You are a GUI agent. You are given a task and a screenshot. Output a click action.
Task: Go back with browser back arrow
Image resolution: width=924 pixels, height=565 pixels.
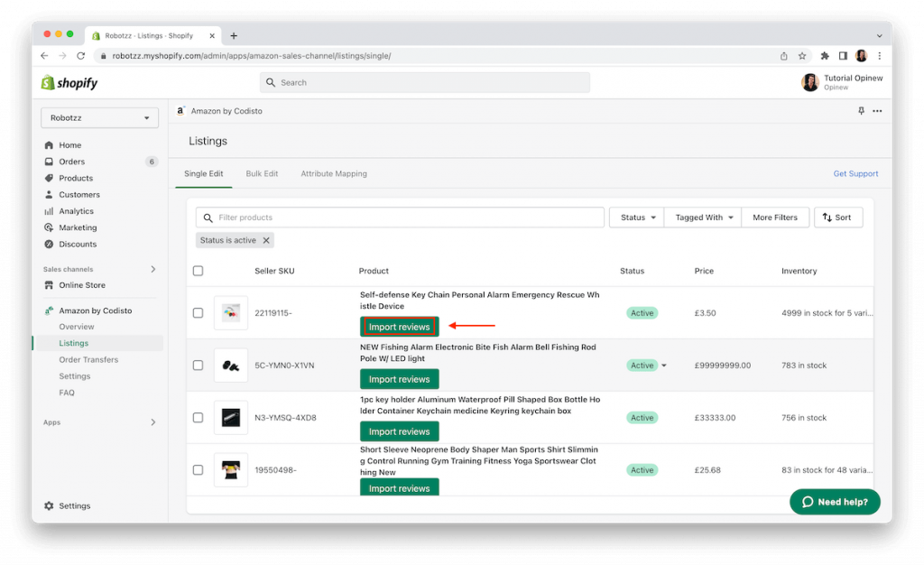pos(44,56)
